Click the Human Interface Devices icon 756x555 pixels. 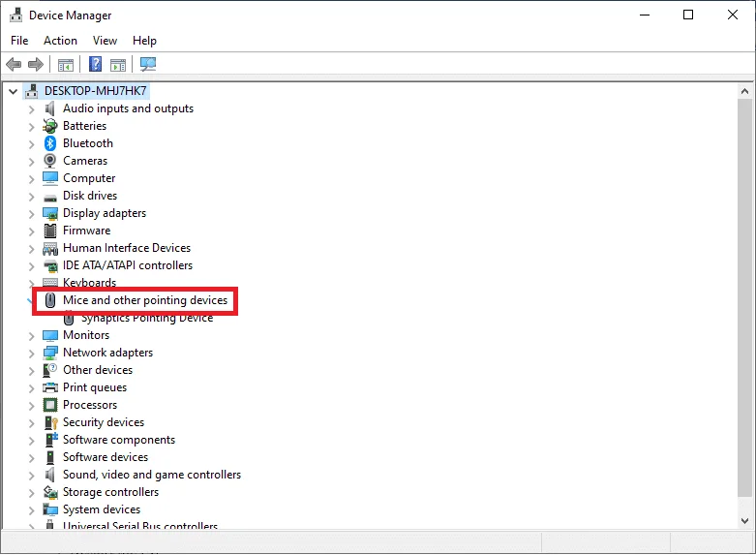(50, 249)
